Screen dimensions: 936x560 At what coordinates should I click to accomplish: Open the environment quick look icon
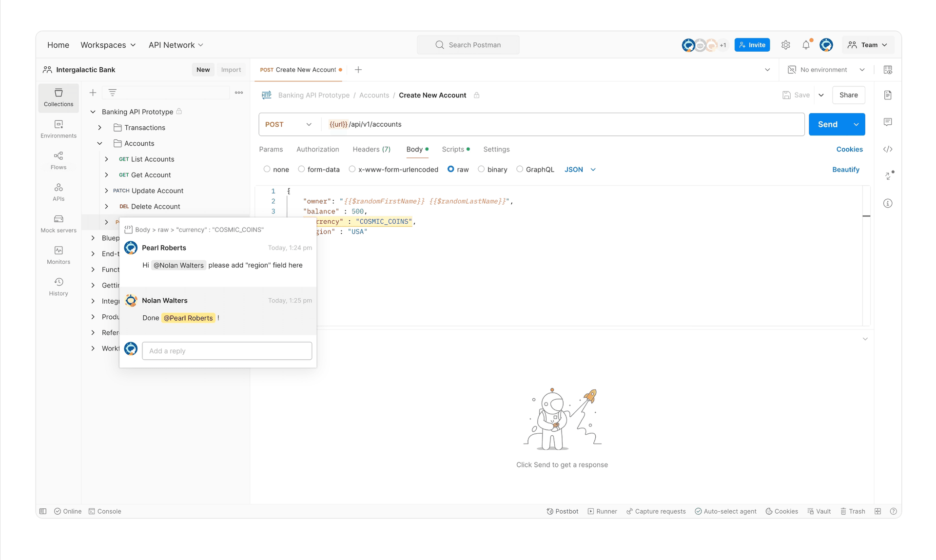pyautogui.click(x=888, y=70)
